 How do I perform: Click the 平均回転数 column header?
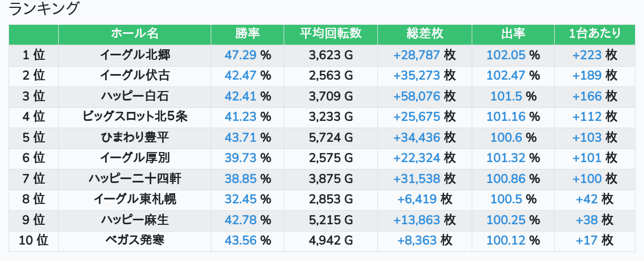(x=330, y=34)
